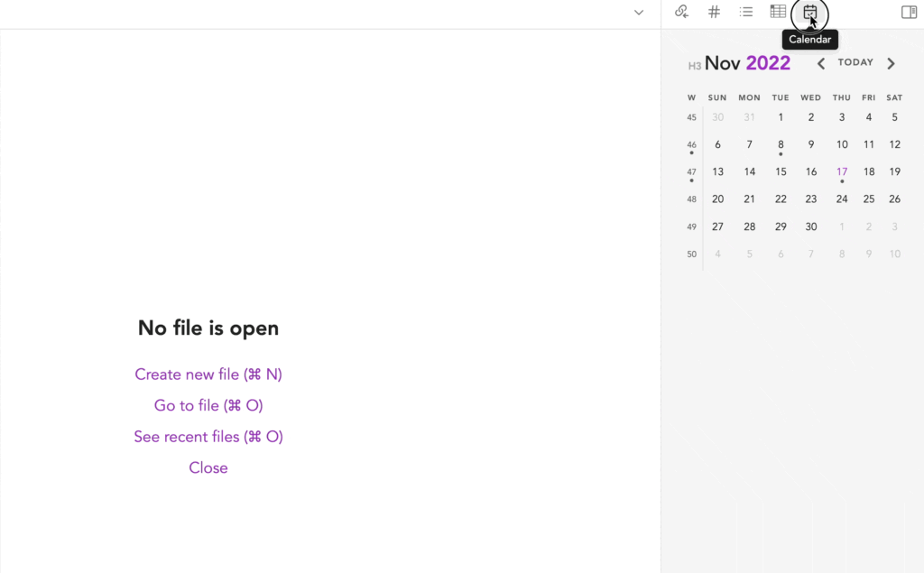Screen dimensions: 924x573
Task: Open the Backlinks panel icon
Action: click(x=681, y=13)
